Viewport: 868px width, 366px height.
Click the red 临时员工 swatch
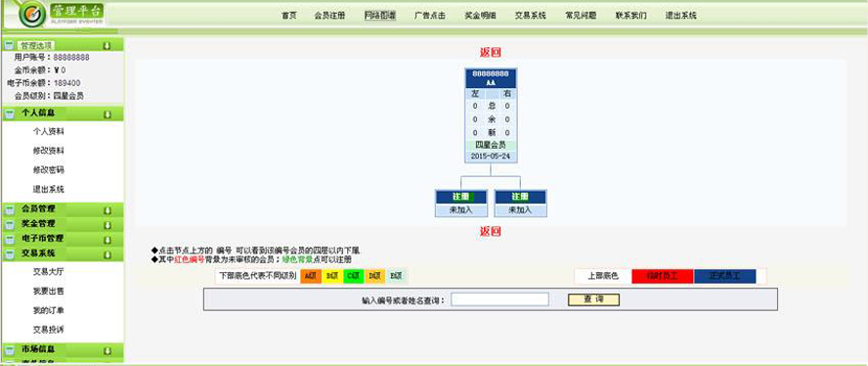point(663,276)
